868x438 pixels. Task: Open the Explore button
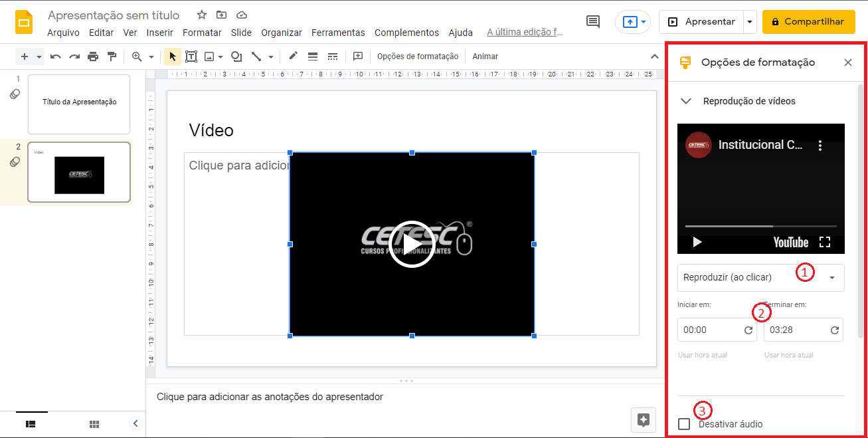(643, 420)
